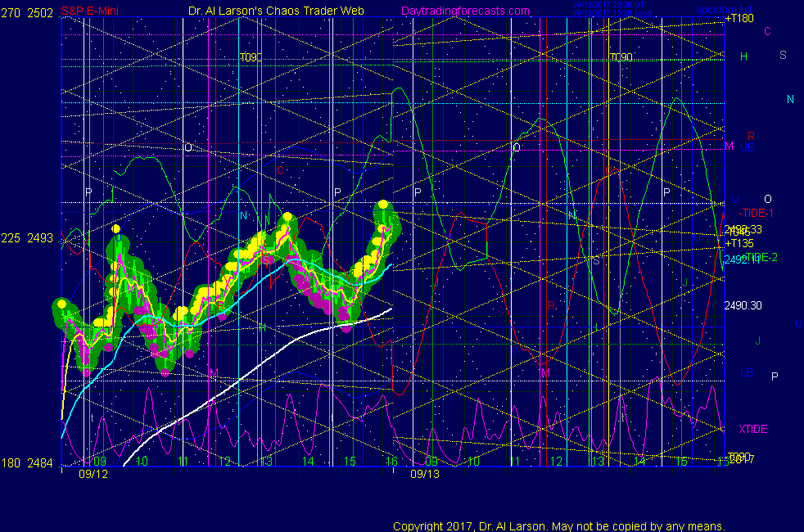Click the magenta C in right margin

coord(768,31)
